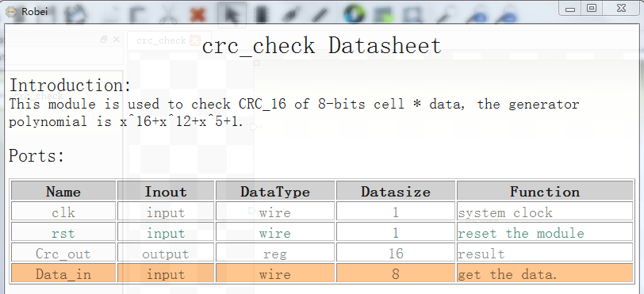Click the Save floppy disk icon

[75, 16]
